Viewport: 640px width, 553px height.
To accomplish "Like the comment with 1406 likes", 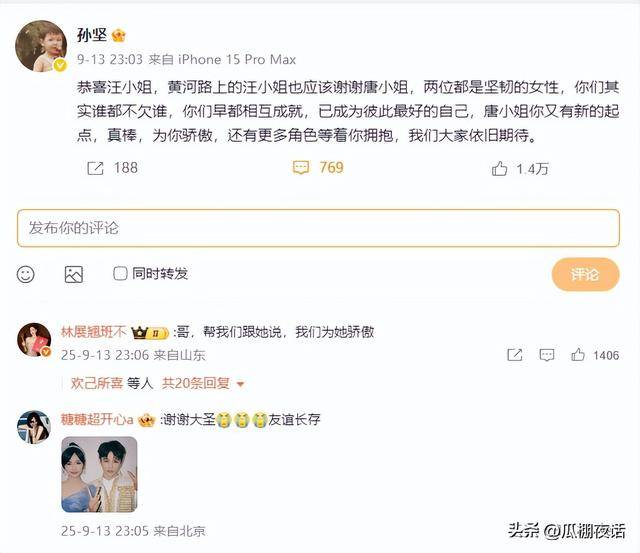I will tap(578, 355).
